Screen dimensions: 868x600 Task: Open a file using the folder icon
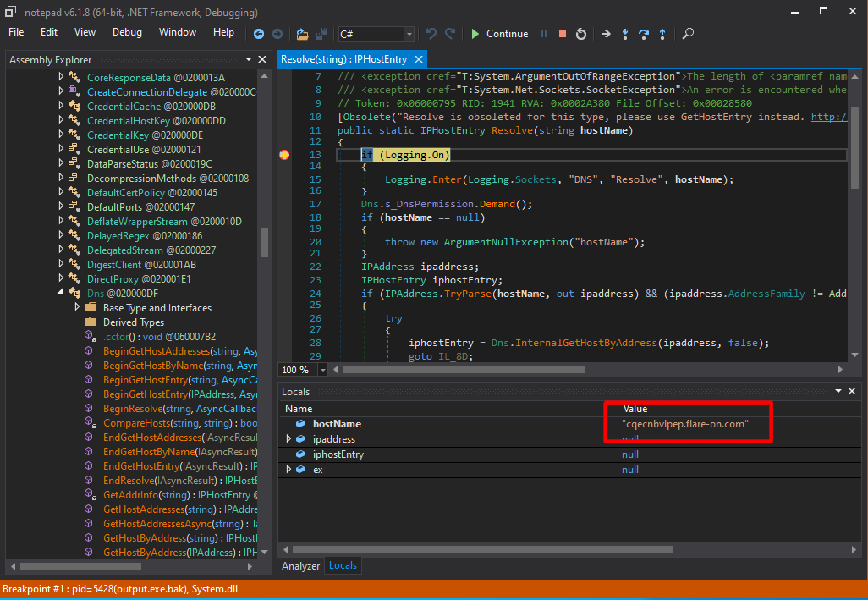302,34
